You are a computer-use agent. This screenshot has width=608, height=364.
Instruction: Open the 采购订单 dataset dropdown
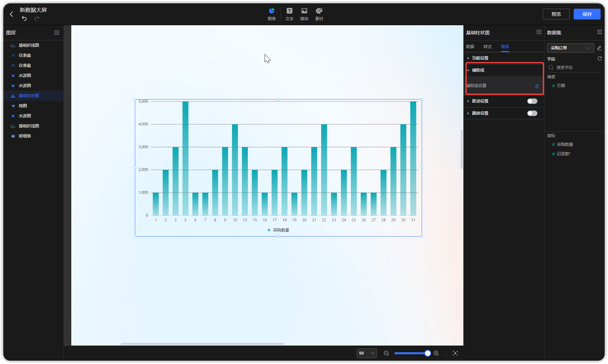point(570,48)
